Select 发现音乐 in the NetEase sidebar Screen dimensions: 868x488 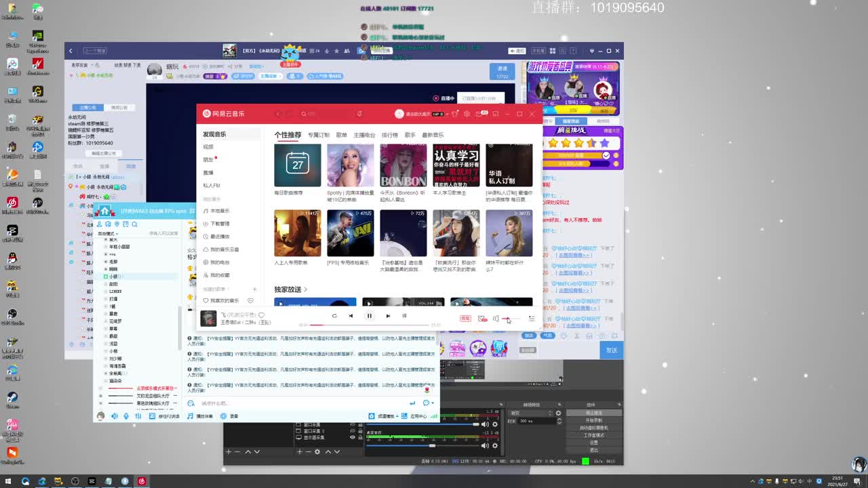pos(230,134)
